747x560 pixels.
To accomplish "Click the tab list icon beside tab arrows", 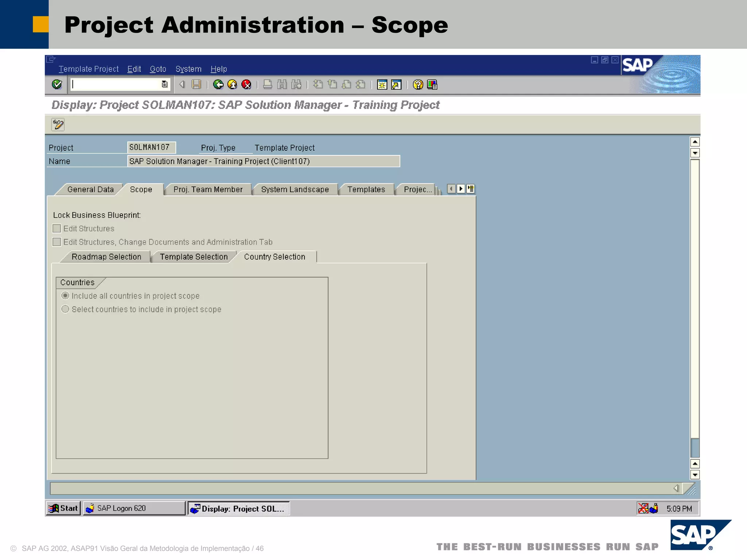I will pyautogui.click(x=471, y=189).
